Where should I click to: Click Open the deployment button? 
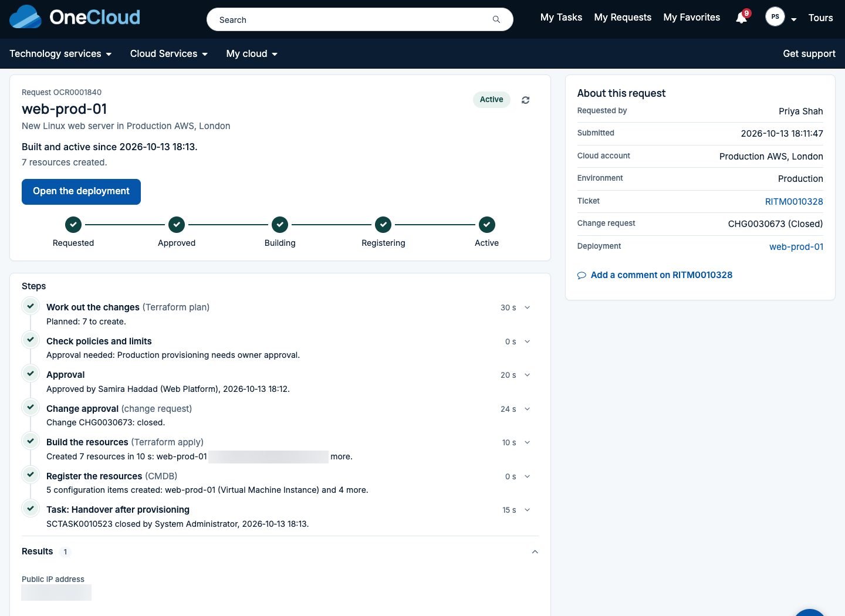coord(81,192)
